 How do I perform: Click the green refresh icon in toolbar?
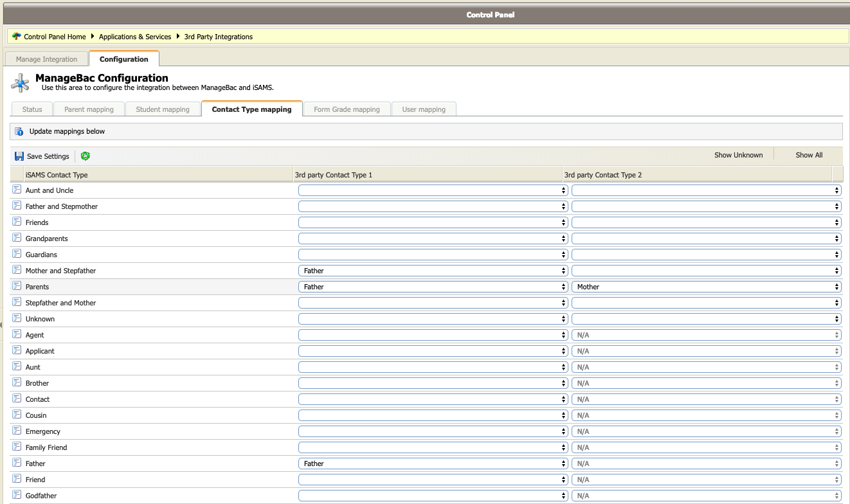point(86,156)
